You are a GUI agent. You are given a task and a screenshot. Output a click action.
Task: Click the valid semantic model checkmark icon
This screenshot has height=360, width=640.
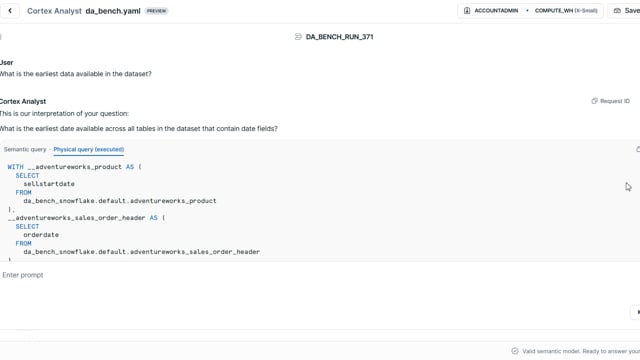515,351
